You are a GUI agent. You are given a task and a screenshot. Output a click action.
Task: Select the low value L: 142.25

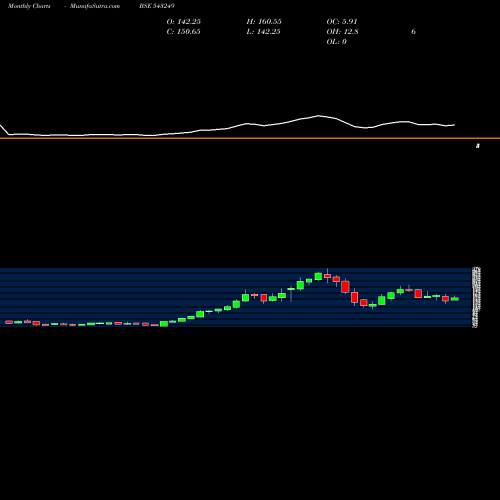point(264,32)
